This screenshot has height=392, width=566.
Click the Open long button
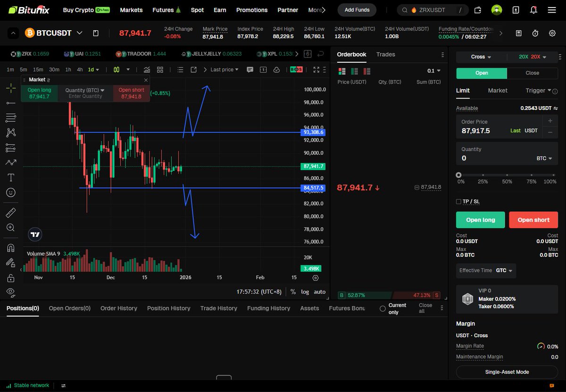[x=480, y=219]
